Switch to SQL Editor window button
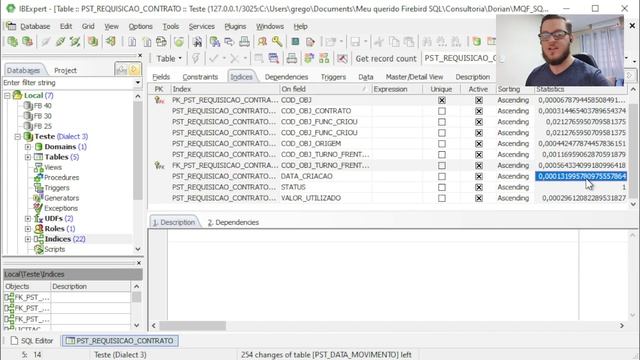 32,340
